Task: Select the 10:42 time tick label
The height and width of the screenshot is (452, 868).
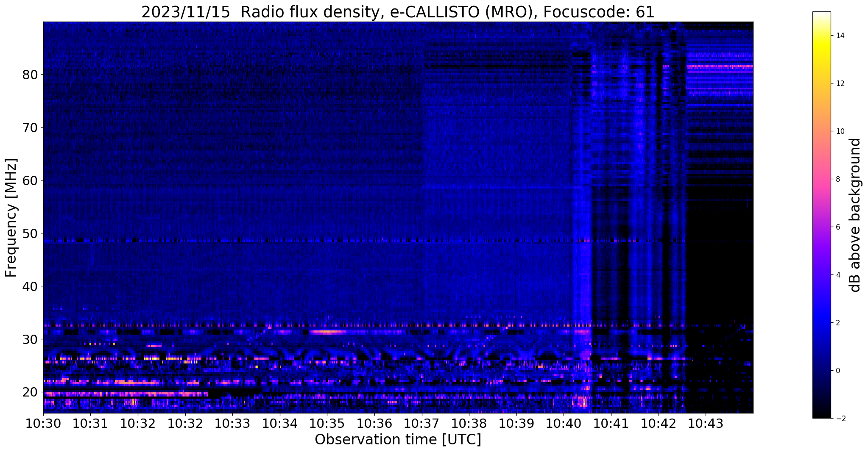Action: point(659,424)
